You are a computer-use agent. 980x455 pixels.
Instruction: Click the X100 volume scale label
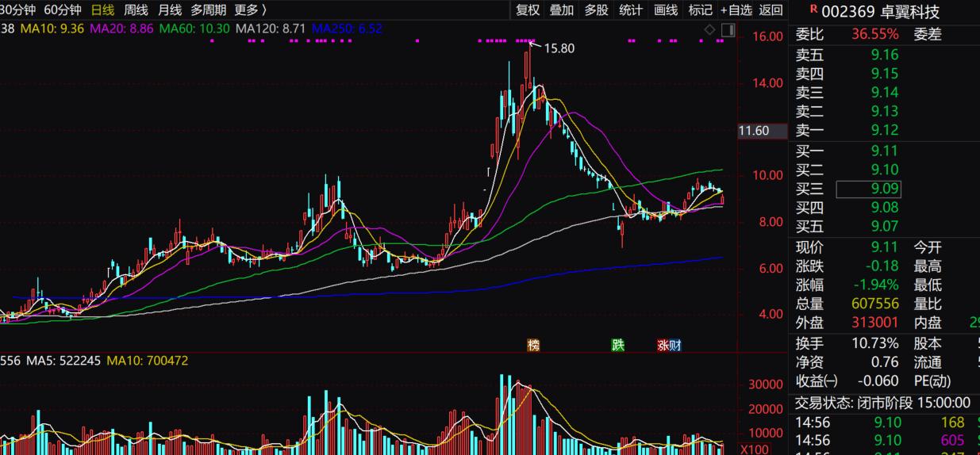click(x=753, y=449)
